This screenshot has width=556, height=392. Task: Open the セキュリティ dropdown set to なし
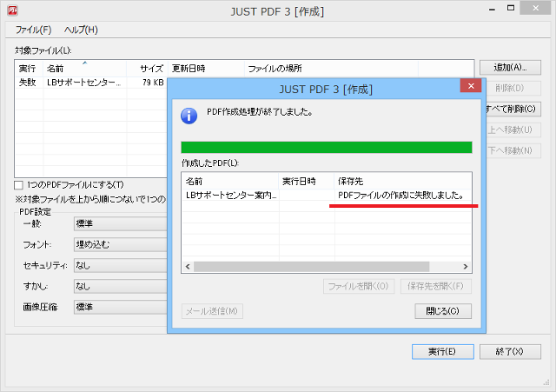(x=120, y=265)
